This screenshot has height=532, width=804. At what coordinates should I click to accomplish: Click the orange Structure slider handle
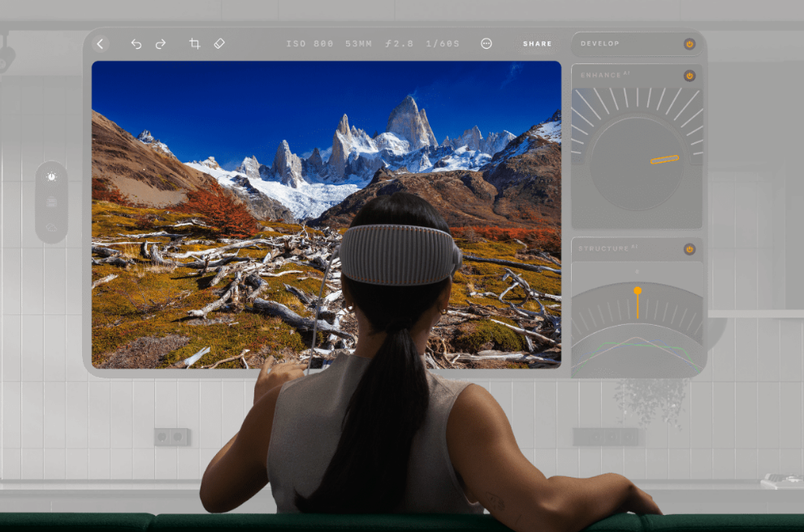[x=638, y=291]
